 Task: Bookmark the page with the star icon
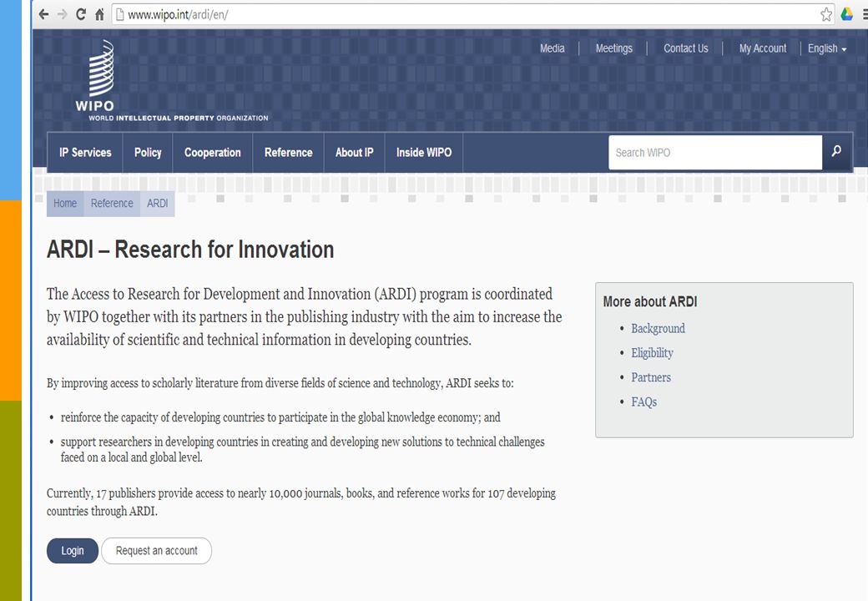coord(826,14)
